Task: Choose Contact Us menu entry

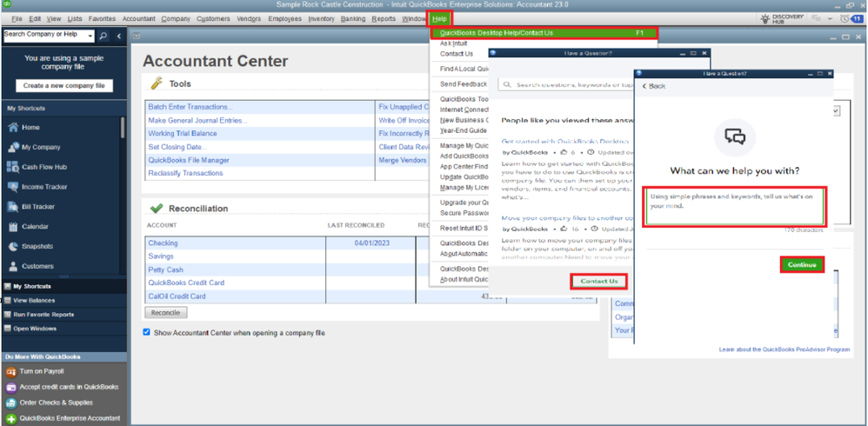Action: (x=457, y=54)
